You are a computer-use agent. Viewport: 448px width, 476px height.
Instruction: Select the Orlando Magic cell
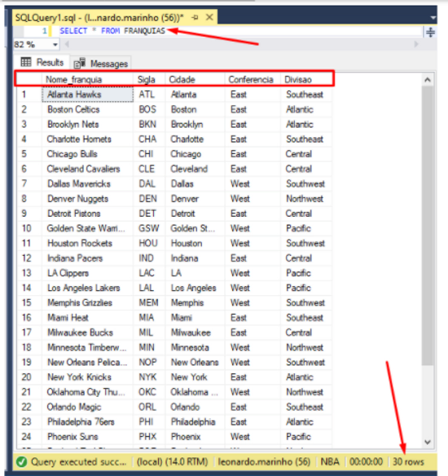pos(87,407)
